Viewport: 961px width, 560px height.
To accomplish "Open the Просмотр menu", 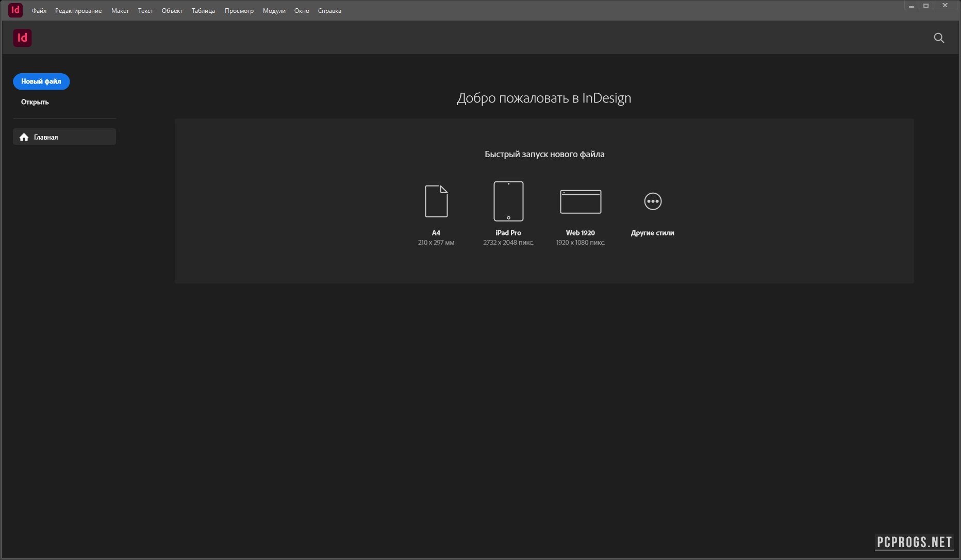I will pyautogui.click(x=239, y=11).
